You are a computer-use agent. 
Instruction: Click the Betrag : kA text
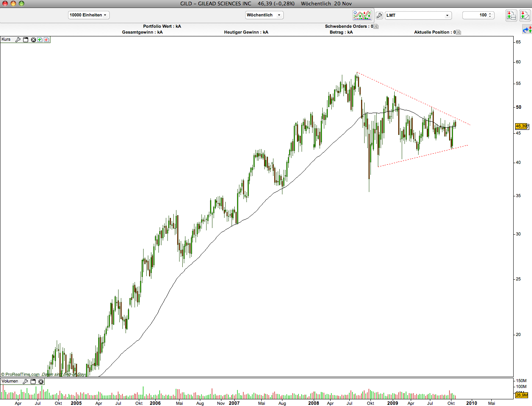coord(341,32)
